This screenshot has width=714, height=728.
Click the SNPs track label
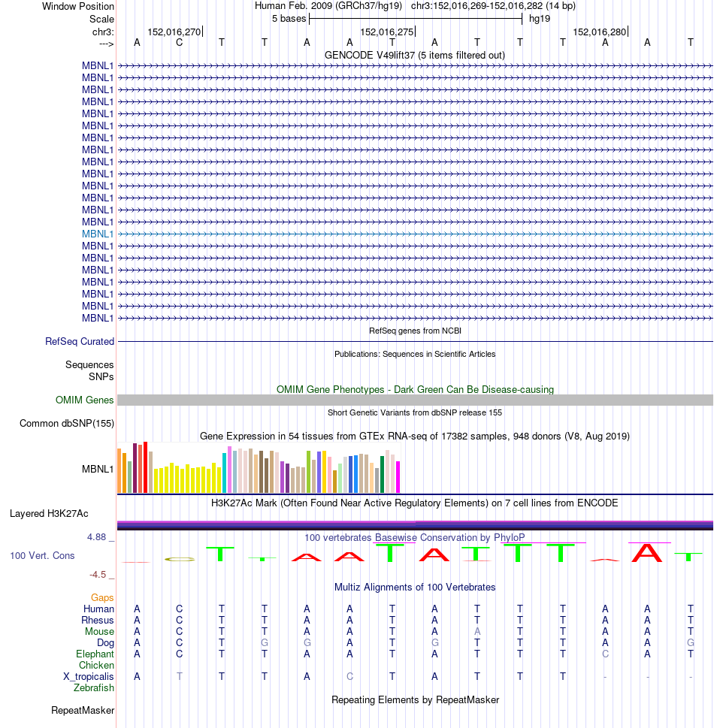pos(101,376)
